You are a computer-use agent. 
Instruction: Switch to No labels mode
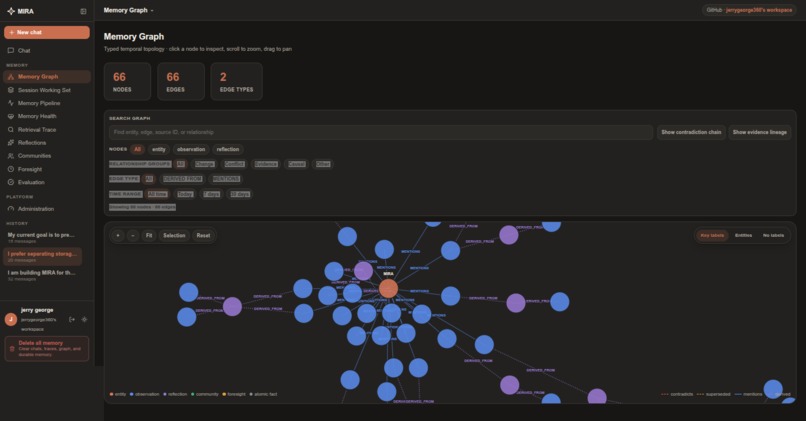pyautogui.click(x=773, y=235)
